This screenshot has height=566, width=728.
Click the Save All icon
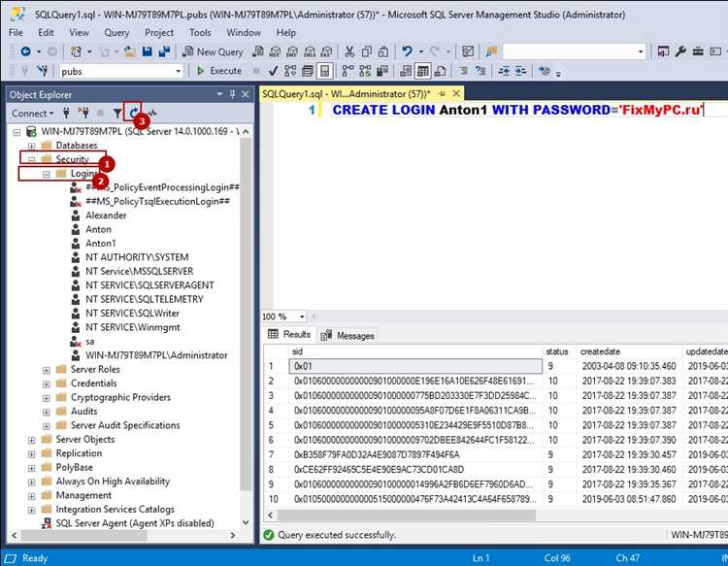[164, 51]
